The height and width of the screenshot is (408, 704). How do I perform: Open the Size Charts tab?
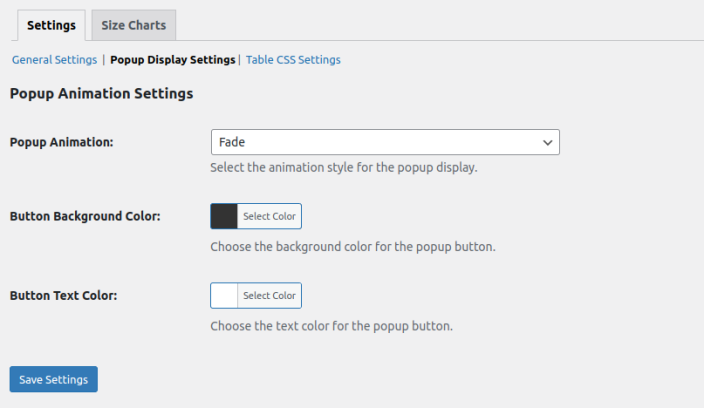pyautogui.click(x=133, y=25)
